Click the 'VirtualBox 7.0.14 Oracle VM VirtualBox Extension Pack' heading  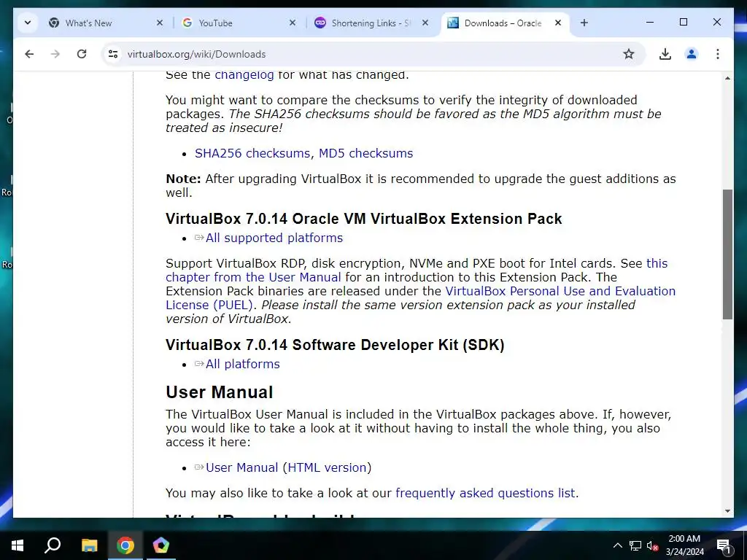click(364, 219)
